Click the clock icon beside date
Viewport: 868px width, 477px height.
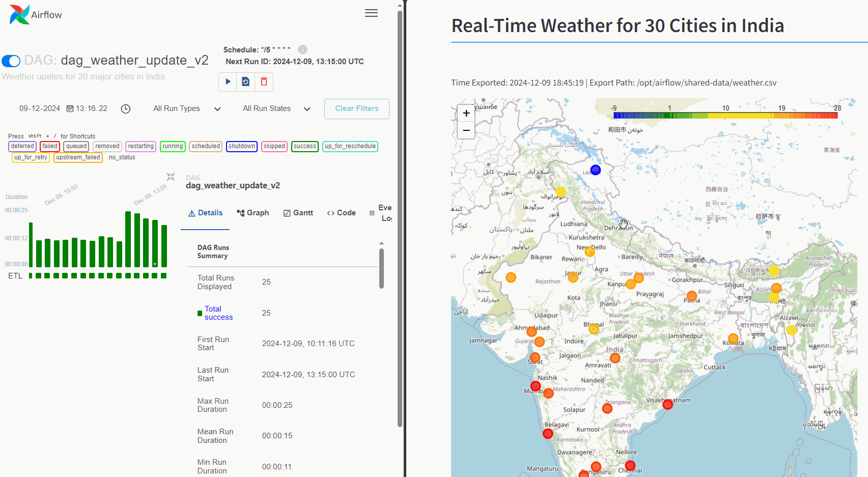pyautogui.click(x=126, y=109)
